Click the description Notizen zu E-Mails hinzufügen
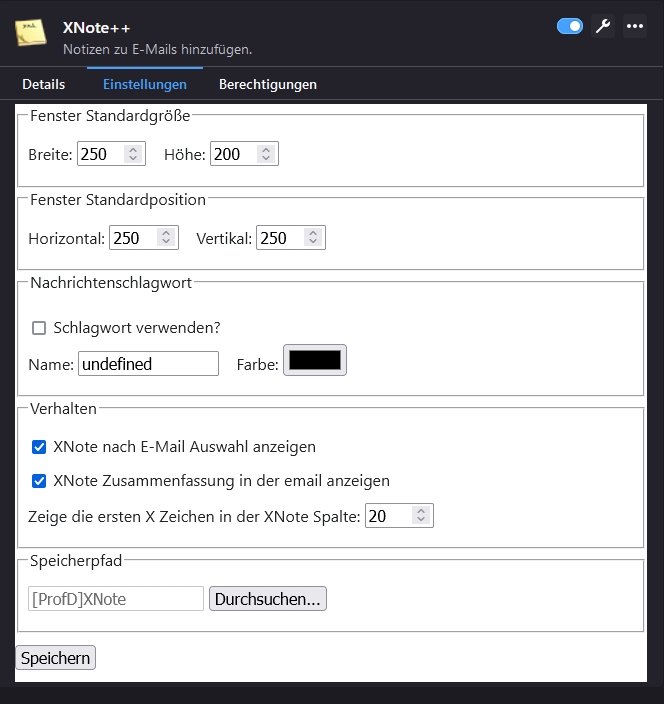 pos(158,49)
